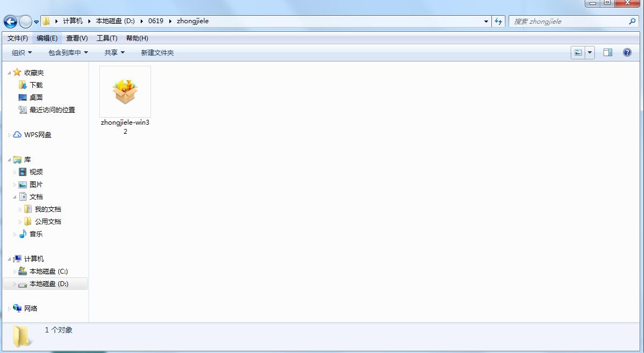
Task: Select 最近访问的位置 in favorites
Action: (52, 110)
